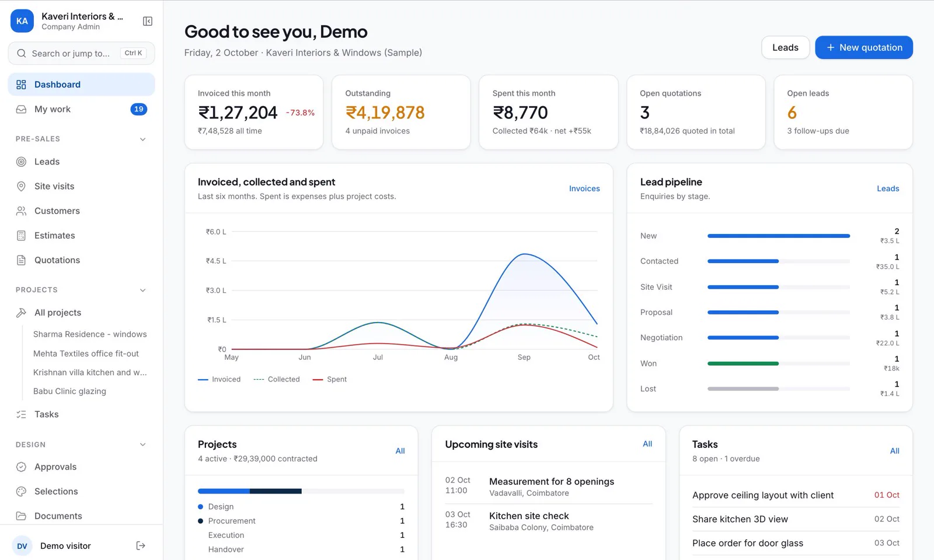934x560 pixels.
Task: Click the projects stage progress bar
Action: [x=301, y=491]
